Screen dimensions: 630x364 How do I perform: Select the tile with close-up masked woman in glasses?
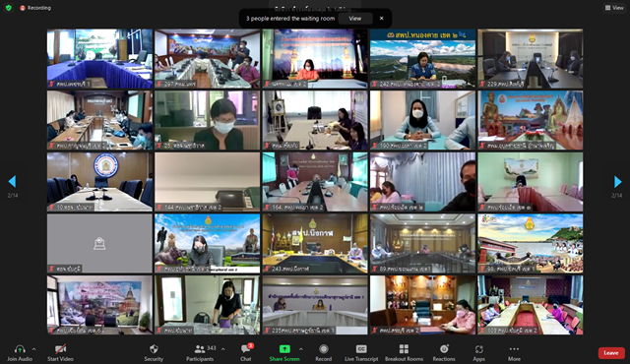(x=208, y=120)
